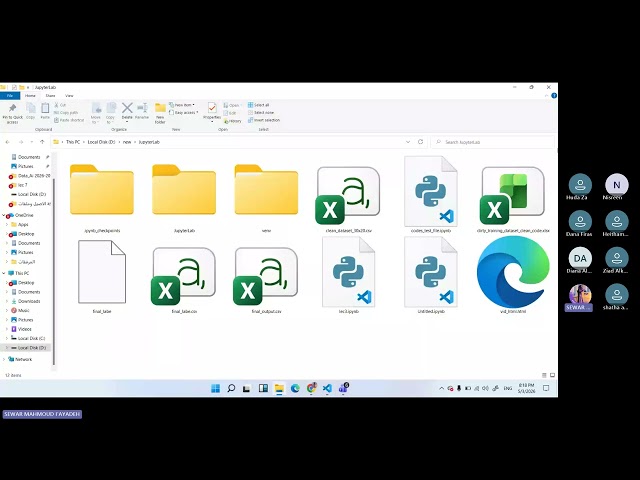This screenshot has height=480, width=640.
Task: Click 'Local Disk (D:)' in address path
Action: (x=102, y=142)
